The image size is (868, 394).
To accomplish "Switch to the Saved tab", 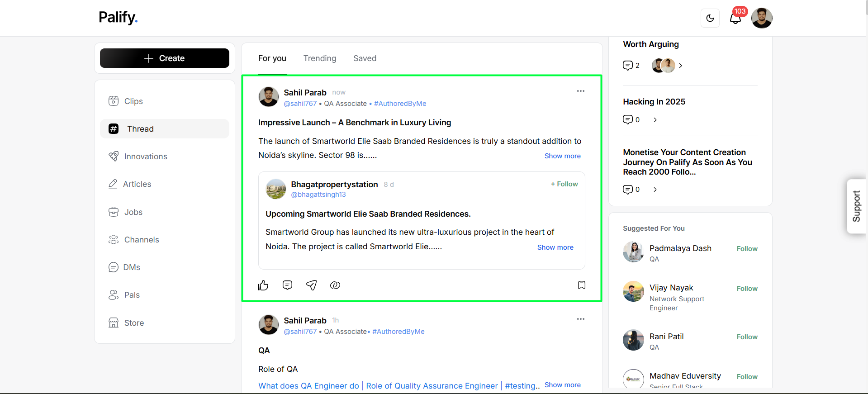I will click(365, 58).
